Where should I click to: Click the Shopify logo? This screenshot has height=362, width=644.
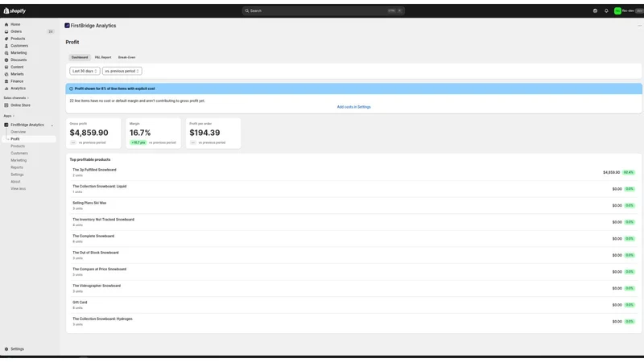[14, 10]
